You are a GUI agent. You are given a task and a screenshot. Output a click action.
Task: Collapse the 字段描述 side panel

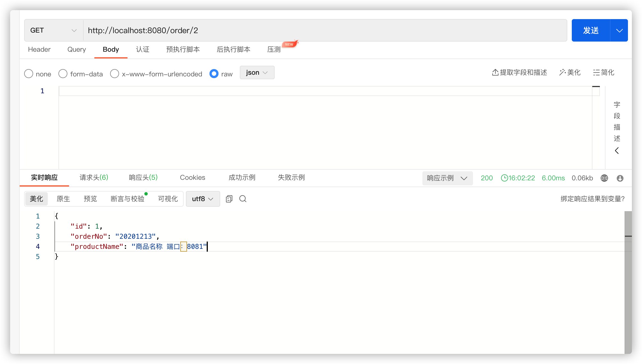617,151
